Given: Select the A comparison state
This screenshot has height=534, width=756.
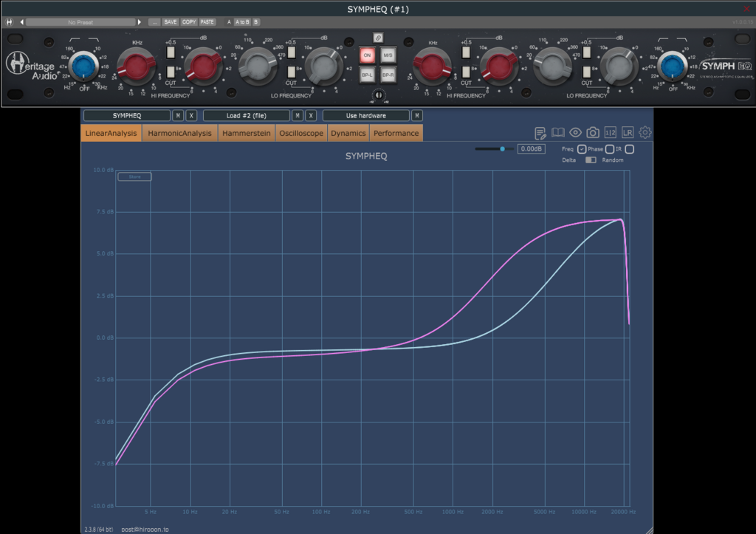Looking at the screenshot, I should (x=229, y=22).
